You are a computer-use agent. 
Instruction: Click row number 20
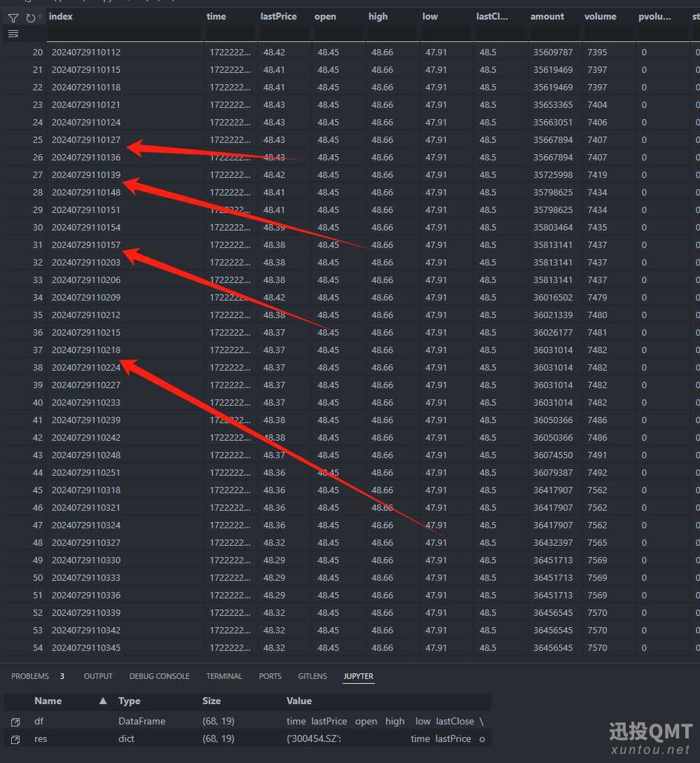37,52
